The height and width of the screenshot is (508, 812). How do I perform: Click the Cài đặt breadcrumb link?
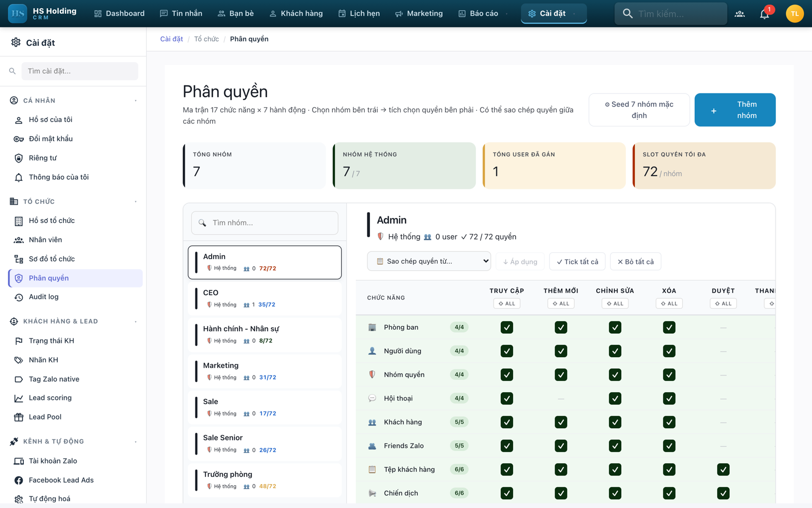[x=172, y=39]
